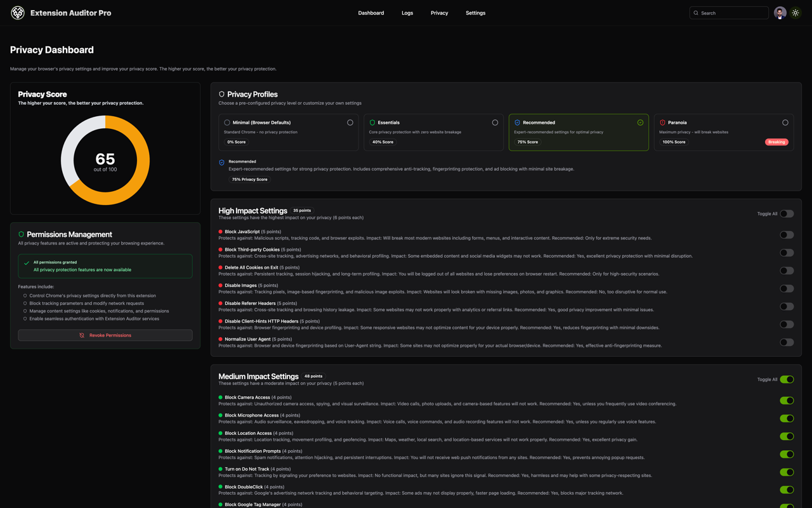This screenshot has width=812, height=508.
Task: Select the Paranoia profile radio button
Action: coord(785,123)
